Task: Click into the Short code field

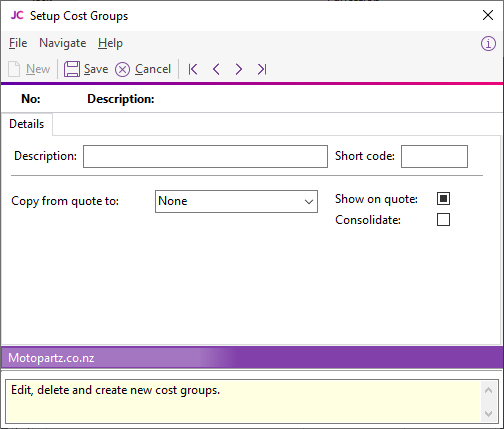Action: [434, 156]
